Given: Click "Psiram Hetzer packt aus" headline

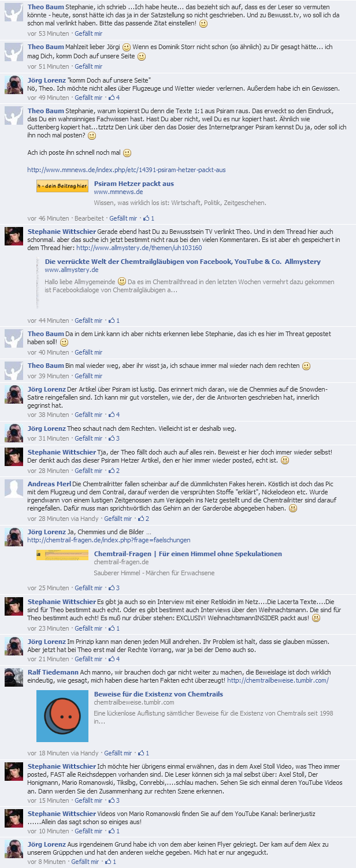Looking at the screenshot, I should point(134,184).
